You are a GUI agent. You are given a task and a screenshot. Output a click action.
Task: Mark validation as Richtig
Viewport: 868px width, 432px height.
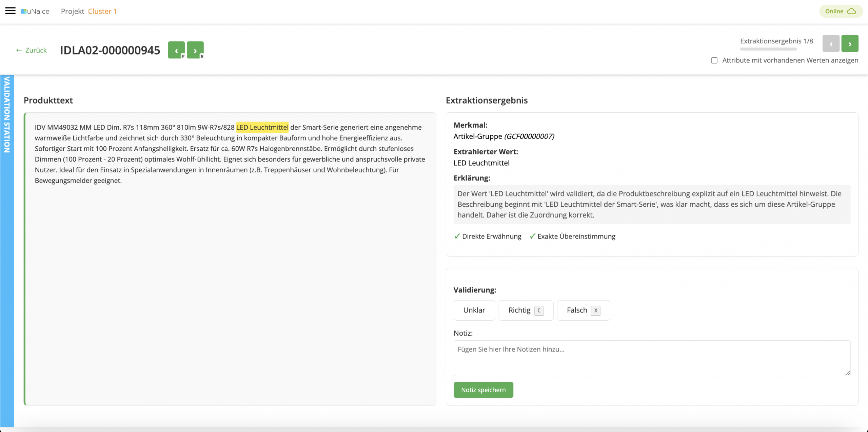[x=526, y=310]
